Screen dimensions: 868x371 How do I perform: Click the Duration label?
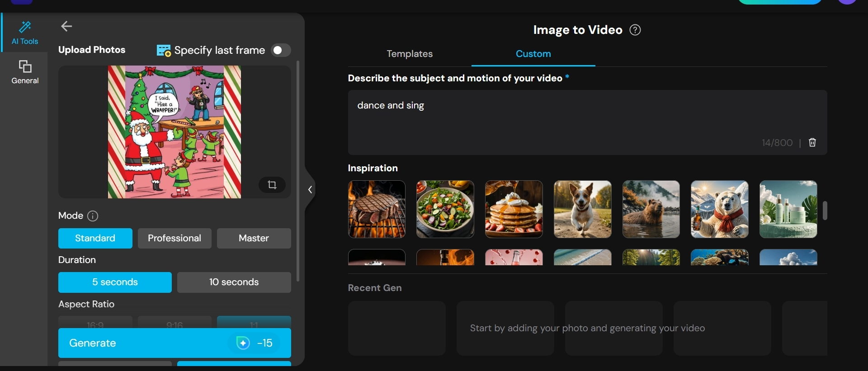click(77, 260)
